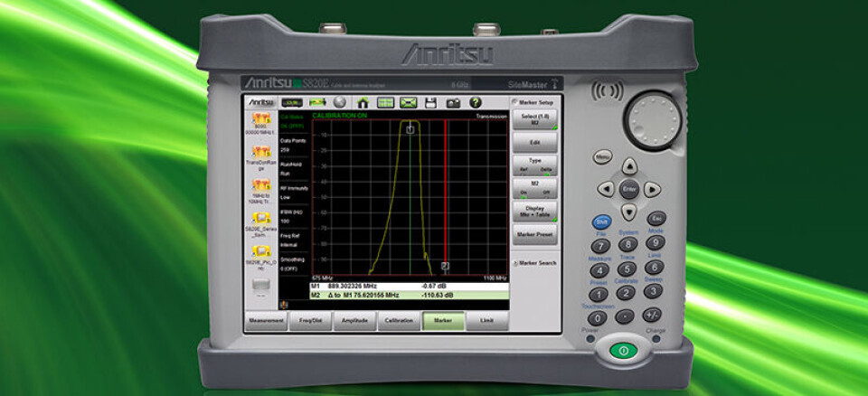Tap the decimal point keypad key

click(x=625, y=316)
